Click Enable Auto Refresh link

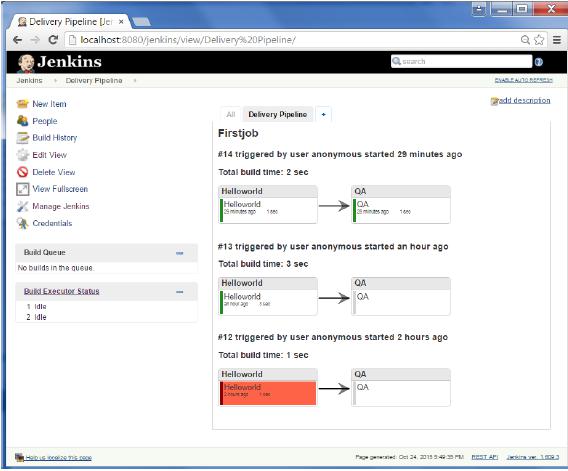click(x=523, y=80)
